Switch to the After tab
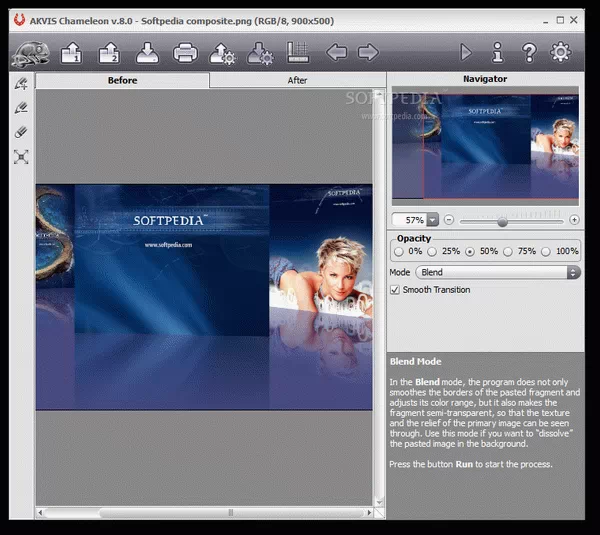The image size is (600, 535). click(x=297, y=80)
